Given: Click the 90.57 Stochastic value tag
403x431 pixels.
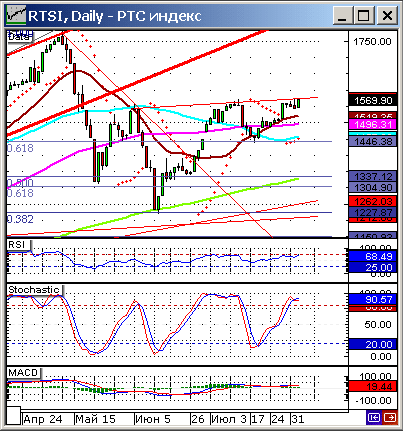Looking at the screenshot, I should 373,299.
